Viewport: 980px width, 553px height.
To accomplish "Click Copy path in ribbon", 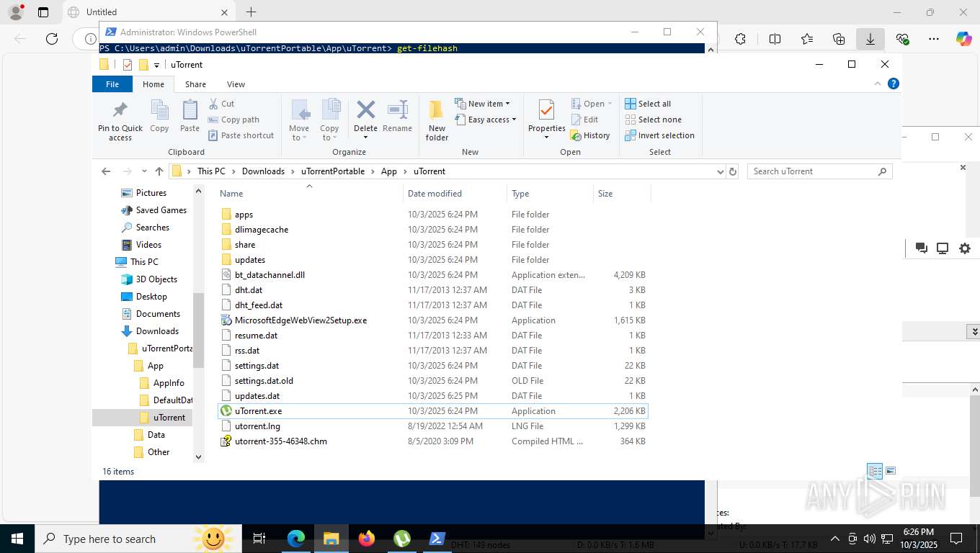I will [x=233, y=120].
